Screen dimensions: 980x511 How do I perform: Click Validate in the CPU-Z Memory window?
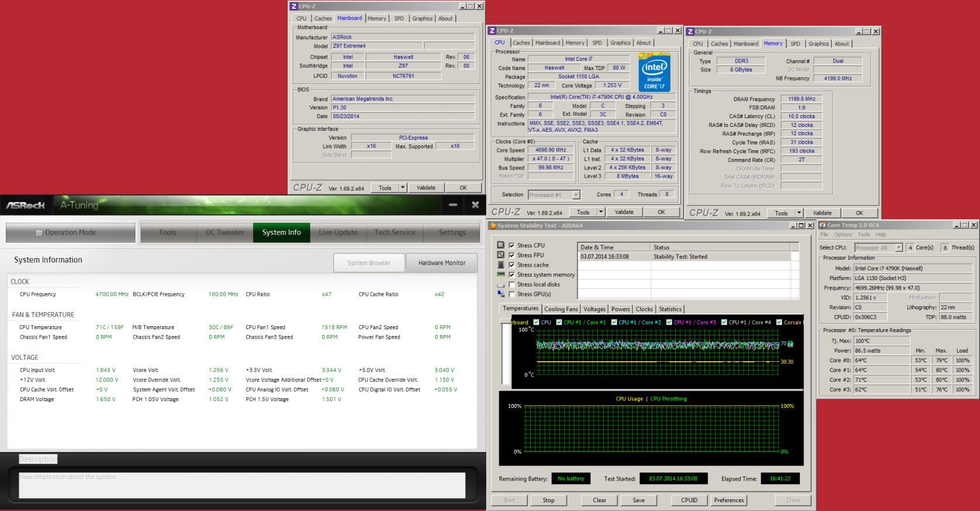tap(822, 213)
